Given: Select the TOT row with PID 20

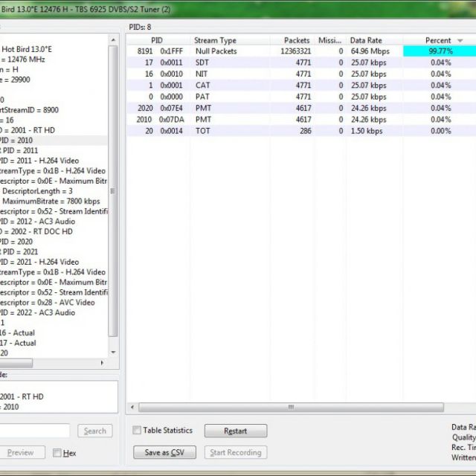Looking at the screenshot, I should [x=216, y=131].
